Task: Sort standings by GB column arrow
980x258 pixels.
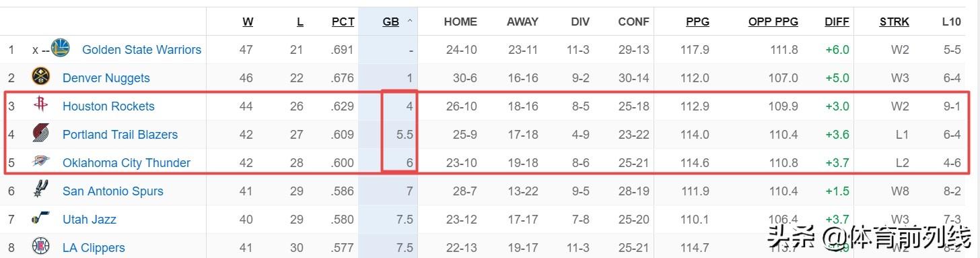Action: click(410, 22)
